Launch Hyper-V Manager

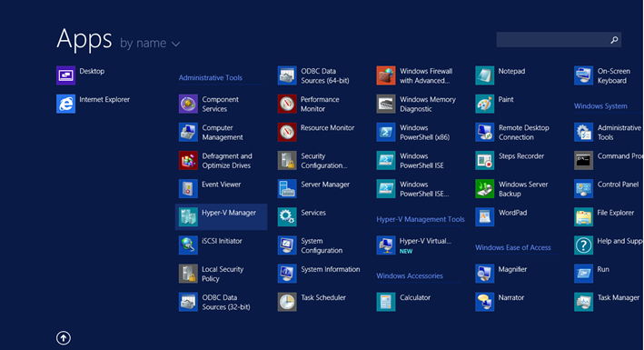[222, 216]
